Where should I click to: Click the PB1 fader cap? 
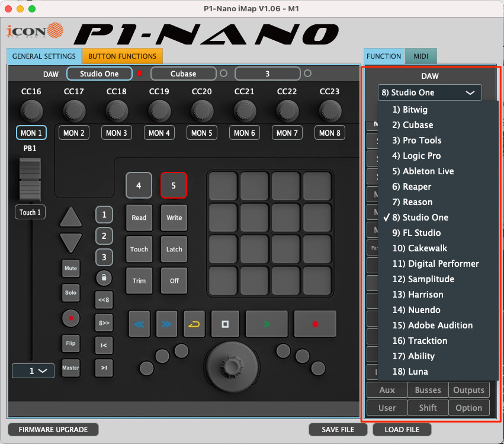[30, 179]
